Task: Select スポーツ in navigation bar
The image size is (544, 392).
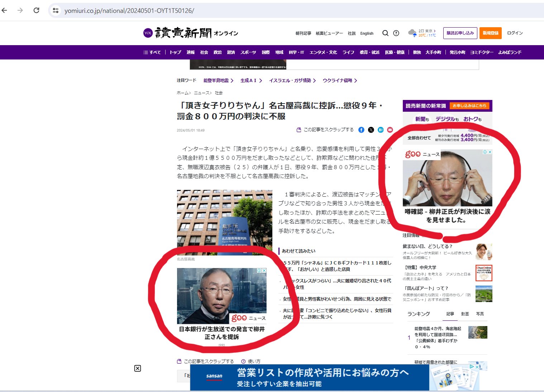Action: click(248, 52)
